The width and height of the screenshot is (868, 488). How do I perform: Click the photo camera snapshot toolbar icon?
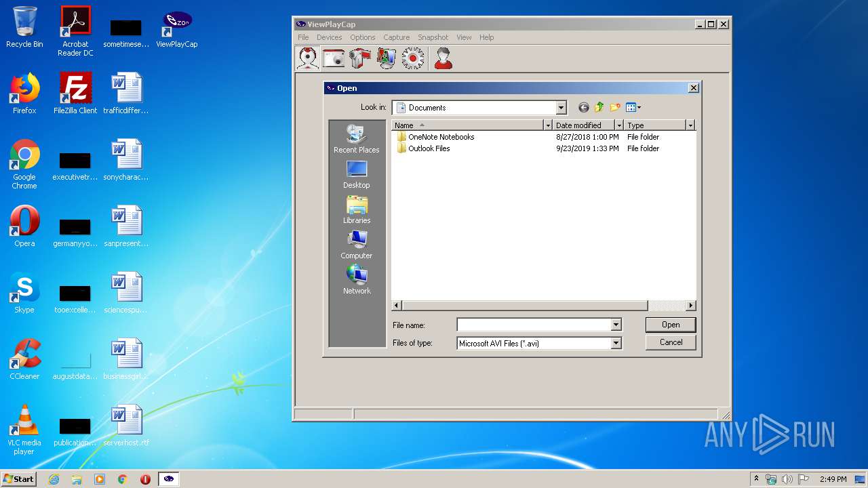pyautogui.click(x=334, y=58)
